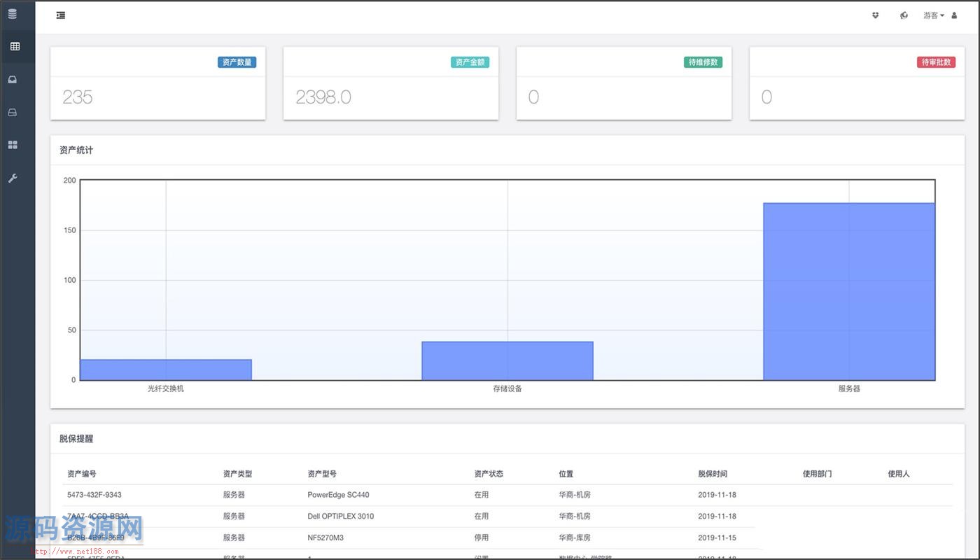Viewport: 980px width, 560px height.
Task: Click the 待维修数 green badge
Action: (x=703, y=62)
